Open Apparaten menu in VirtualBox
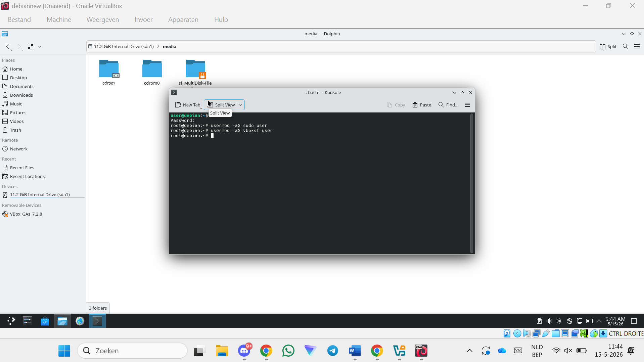644x362 pixels. point(183,19)
